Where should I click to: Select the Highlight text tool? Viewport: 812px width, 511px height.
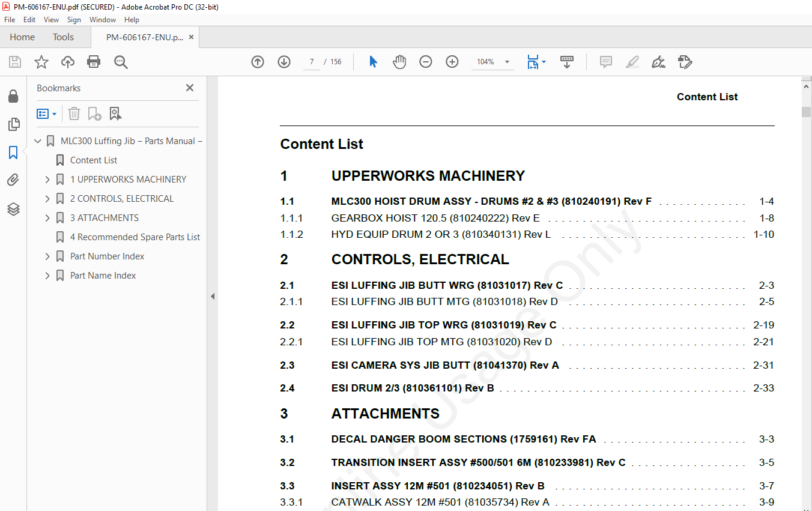[x=632, y=62]
